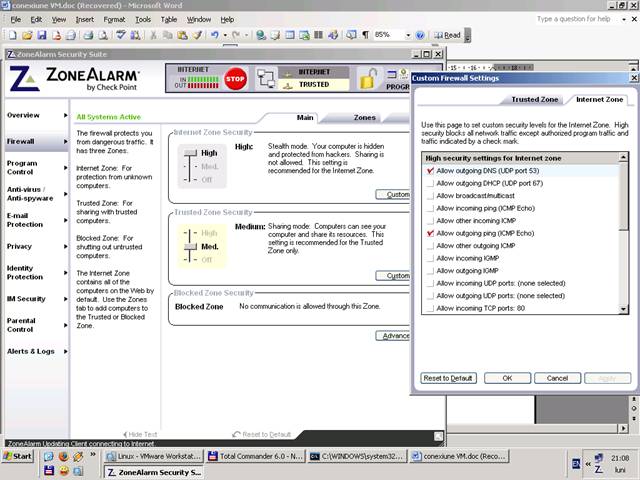Click the Open folder icon in Word toolbar
Image resolution: width=640 pixels, height=480 pixels.
27,36
